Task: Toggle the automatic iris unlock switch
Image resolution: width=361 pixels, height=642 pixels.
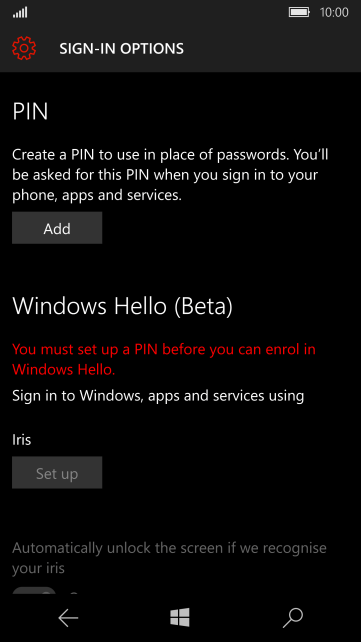Action: coord(34,591)
